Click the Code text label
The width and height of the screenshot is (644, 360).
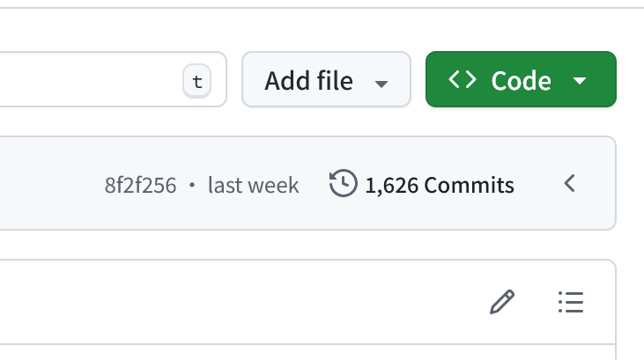click(x=522, y=81)
